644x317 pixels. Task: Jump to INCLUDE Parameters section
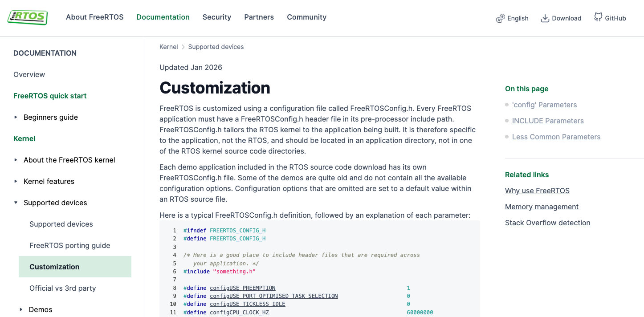548,121
